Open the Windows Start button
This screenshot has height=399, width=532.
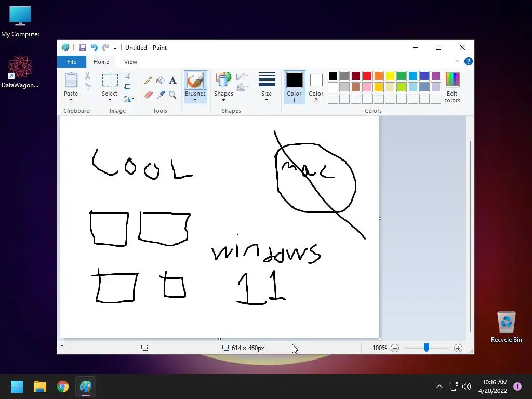(17, 387)
